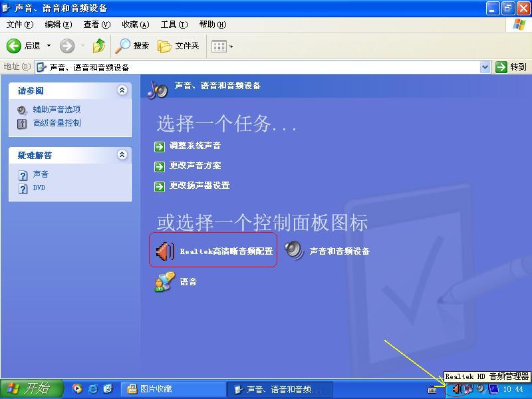This screenshot has height=399, width=532.
Task: Click the third quick launch icon
Action: pos(108,388)
